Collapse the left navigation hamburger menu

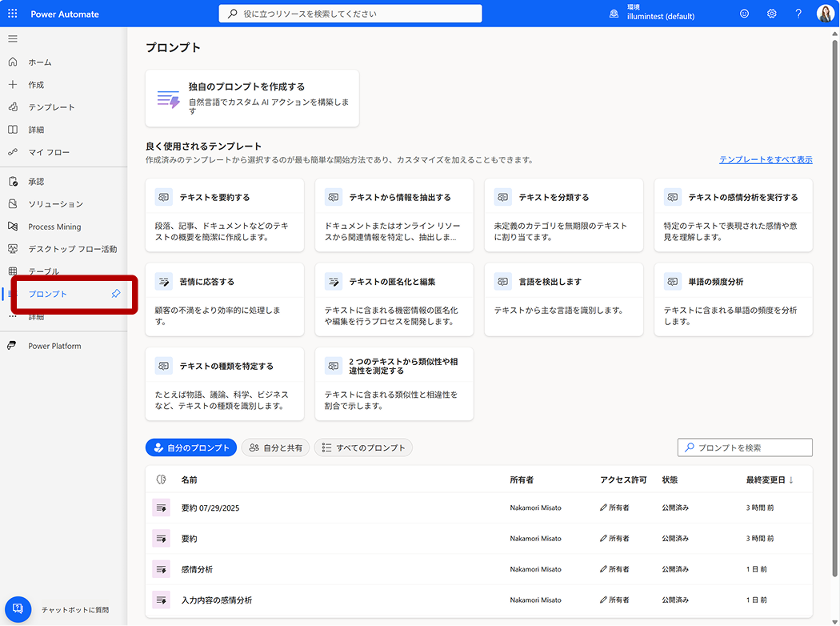[x=13, y=38]
